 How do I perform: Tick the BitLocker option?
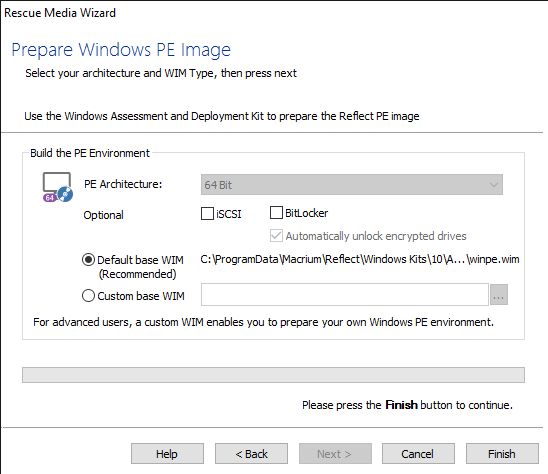click(x=276, y=213)
